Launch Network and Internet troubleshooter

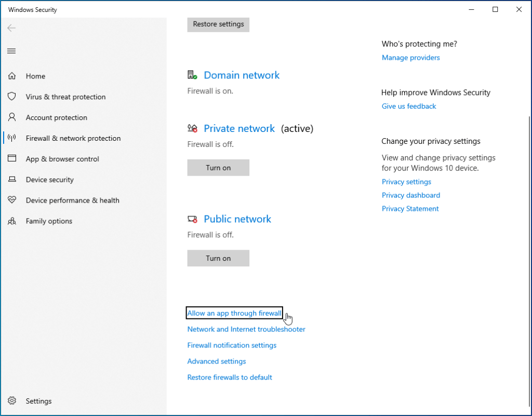coord(246,329)
